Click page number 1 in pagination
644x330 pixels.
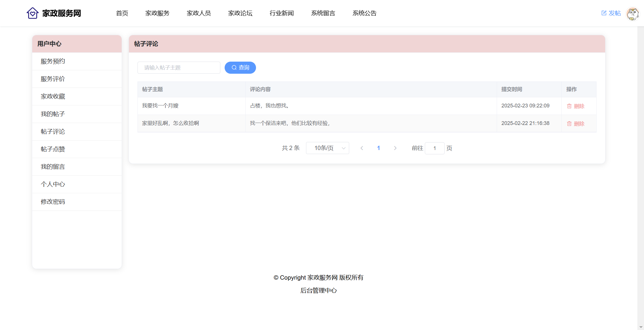coord(379,148)
